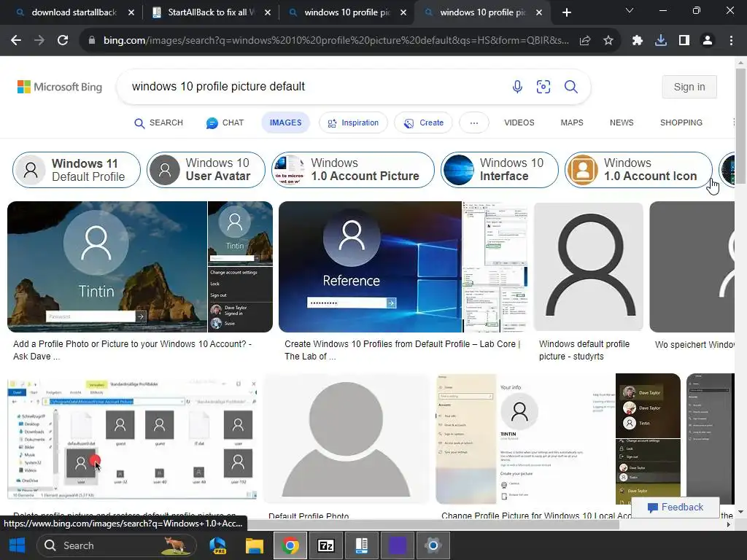Open the SHOPPING tab
Screen dimensions: 747x560
point(681,122)
